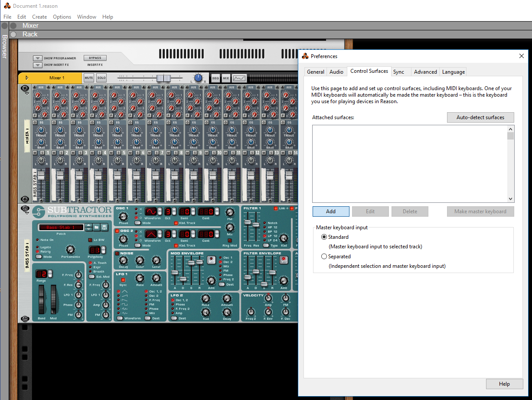Click OSC 1 Phase knob
Image resolution: width=532 pixels, height=400 pixels.
point(124,216)
